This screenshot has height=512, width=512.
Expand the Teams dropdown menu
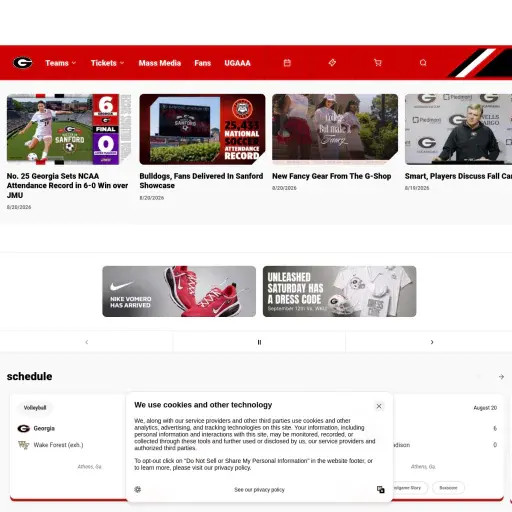pyautogui.click(x=61, y=63)
